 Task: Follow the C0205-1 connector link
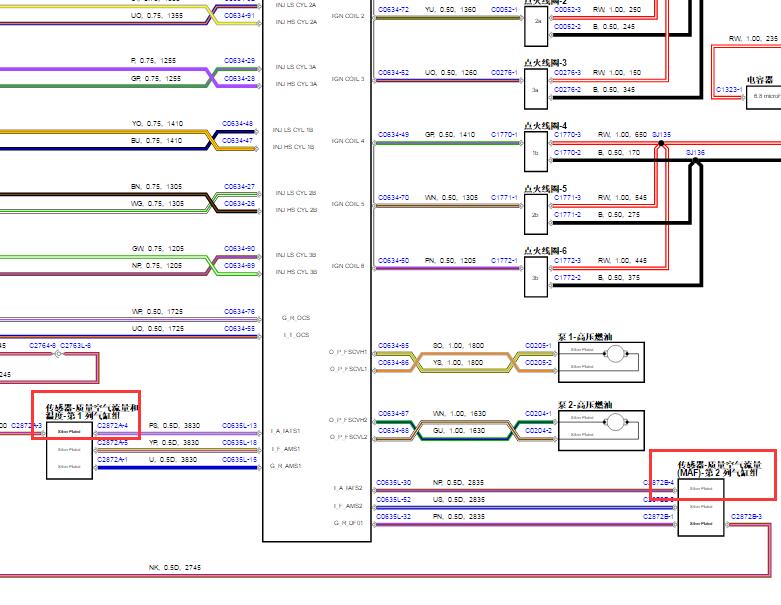pos(538,346)
